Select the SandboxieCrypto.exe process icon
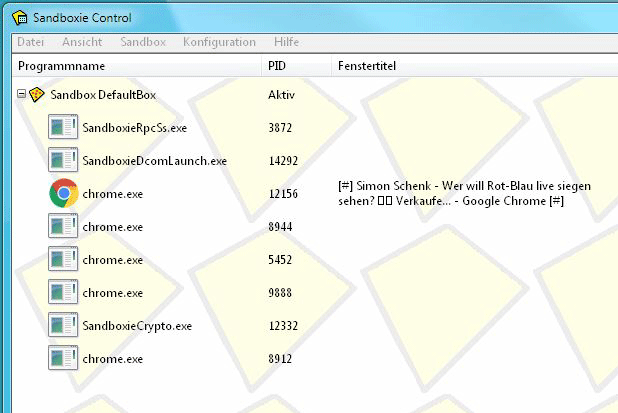The height and width of the screenshot is (413, 618). (x=63, y=325)
